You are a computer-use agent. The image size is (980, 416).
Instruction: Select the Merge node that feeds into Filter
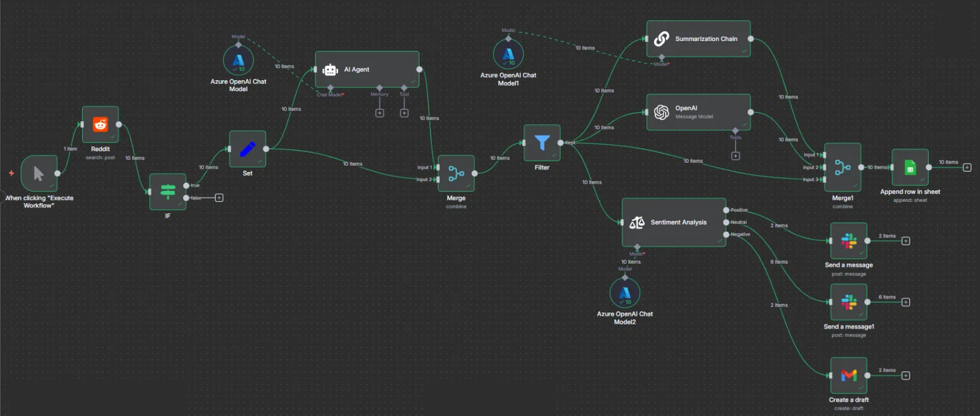pyautogui.click(x=456, y=173)
